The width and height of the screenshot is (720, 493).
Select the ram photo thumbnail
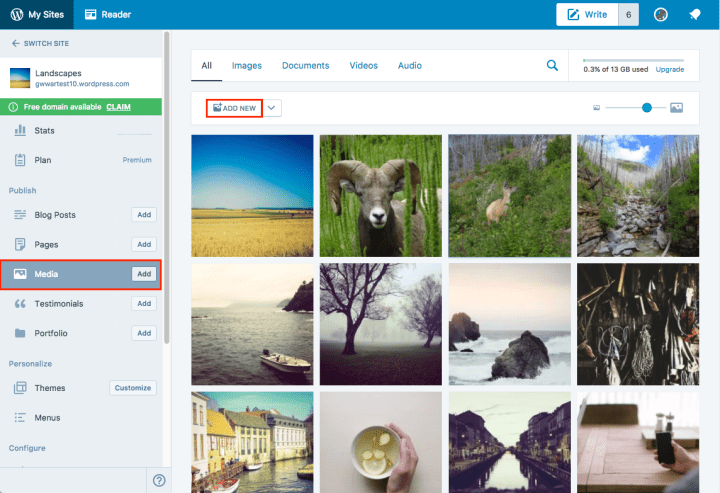(x=380, y=196)
